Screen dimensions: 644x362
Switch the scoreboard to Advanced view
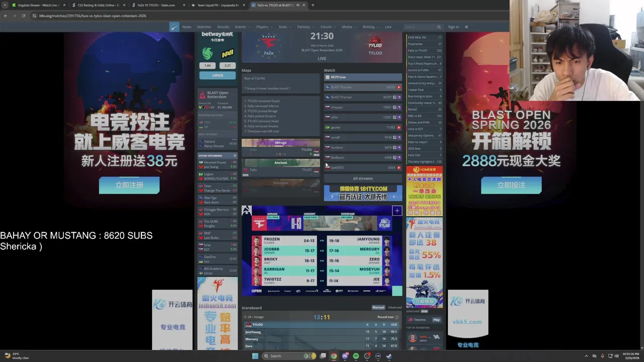(x=394, y=307)
